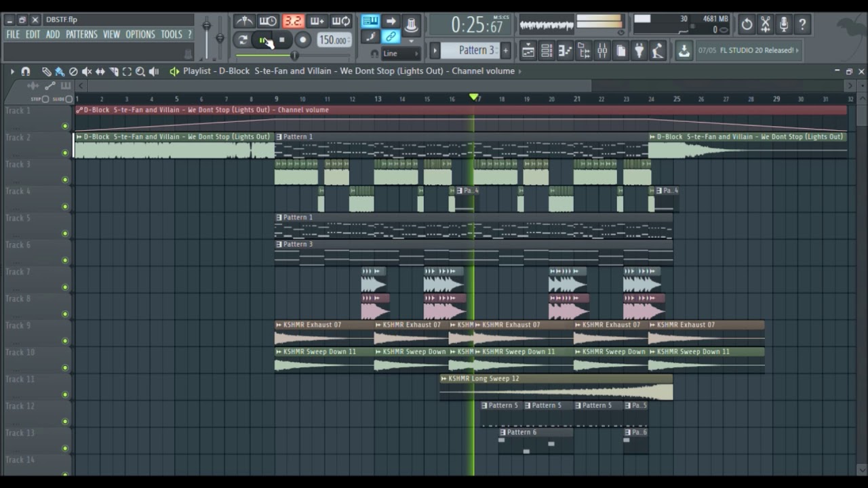Open the playlist options menu arrow
This screenshot has width=868, height=488.
[x=12, y=71]
